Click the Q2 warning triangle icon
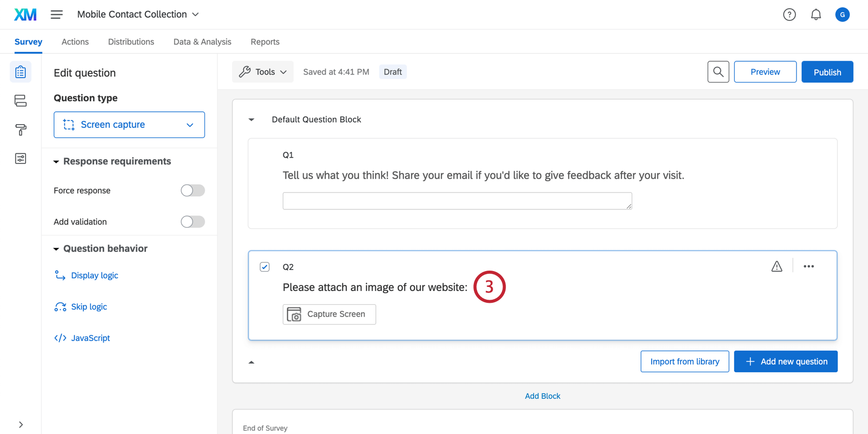This screenshot has width=868, height=434. (x=777, y=267)
